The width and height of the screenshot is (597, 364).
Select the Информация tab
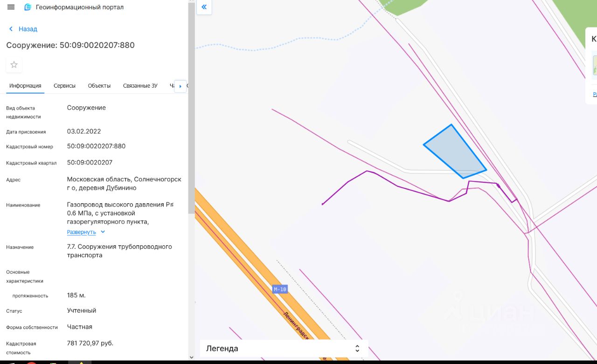(x=25, y=86)
